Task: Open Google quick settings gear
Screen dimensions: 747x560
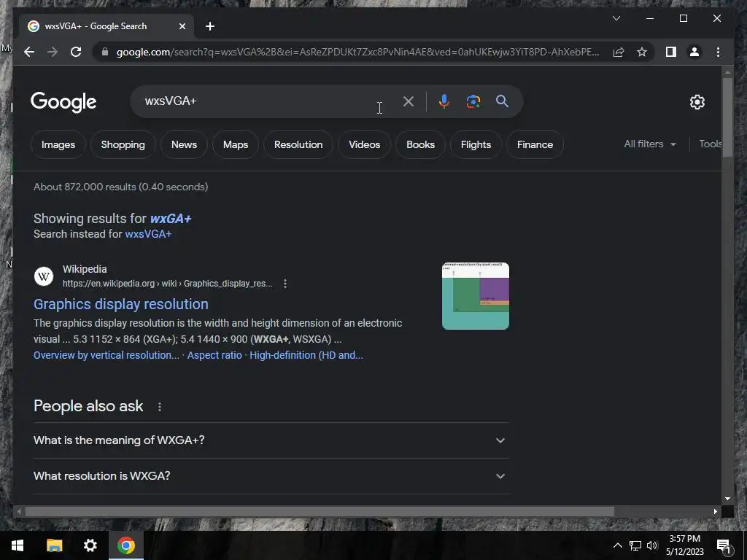Action: [697, 101]
